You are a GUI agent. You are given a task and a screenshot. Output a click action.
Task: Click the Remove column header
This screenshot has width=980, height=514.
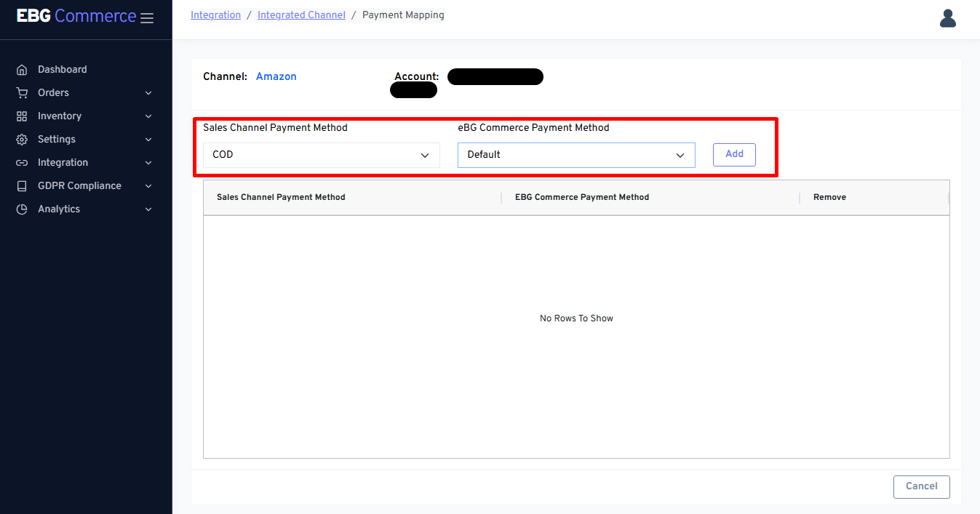(x=829, y=197)
